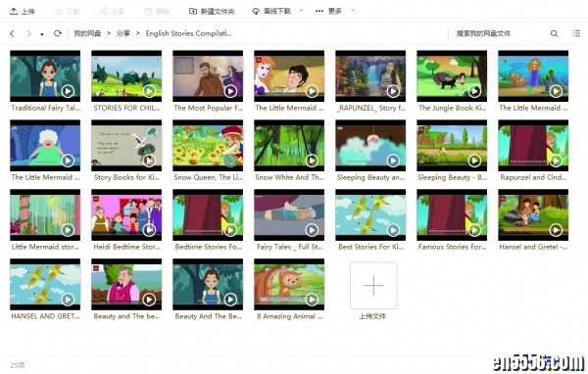Screen dimensions: 588x374
Task: Open the Sleeping Beauty an.. thumbnail
Action: coord(370,146)
